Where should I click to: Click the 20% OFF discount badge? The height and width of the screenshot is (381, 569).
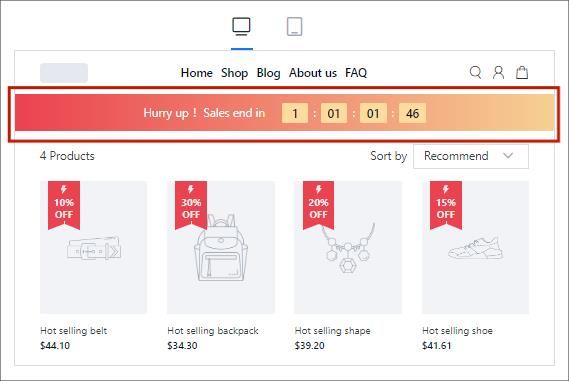tap(318, 205)
